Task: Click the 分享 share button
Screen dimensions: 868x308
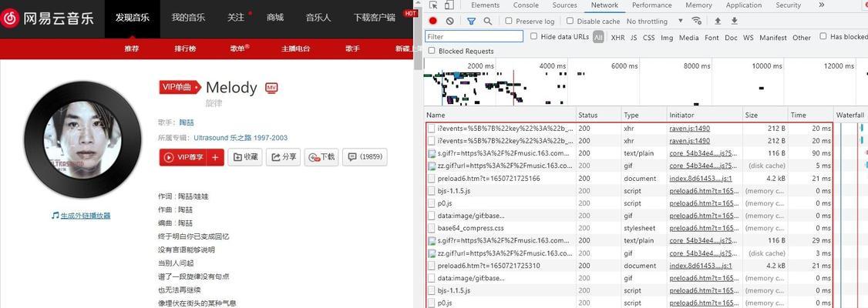Action: coord(284,157)
